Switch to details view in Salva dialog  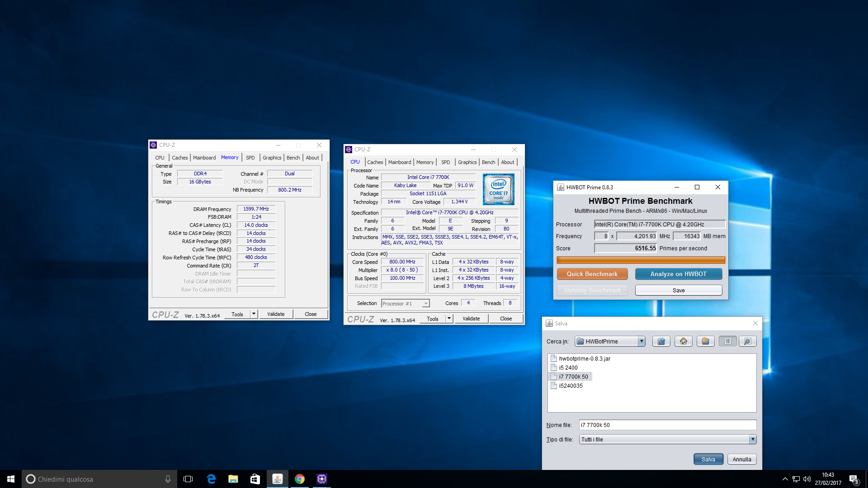pos(748,341)
